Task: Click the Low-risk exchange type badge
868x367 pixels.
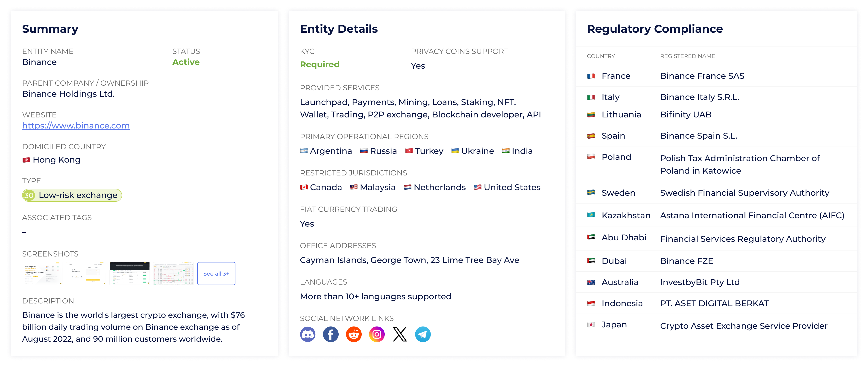Action: tap(72, 195)
